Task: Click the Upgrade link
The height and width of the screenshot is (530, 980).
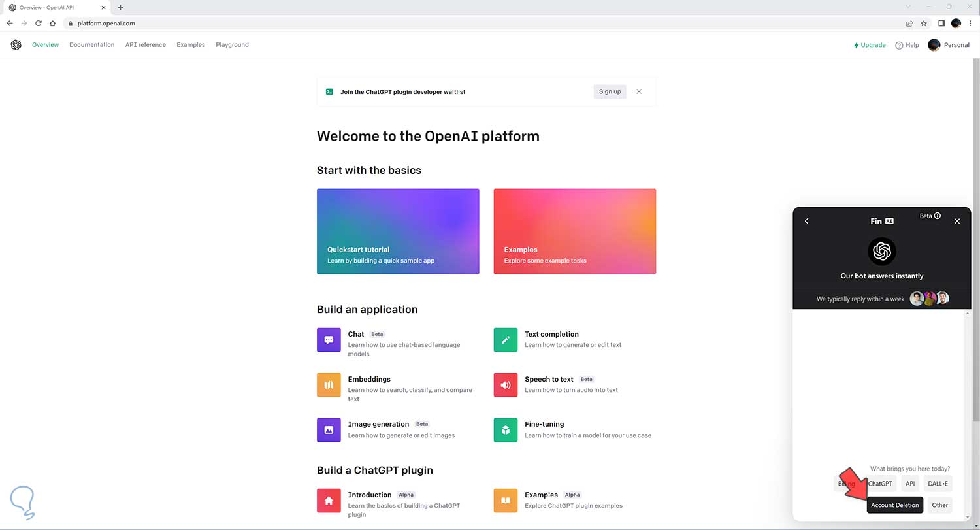Action: (870, 45)
